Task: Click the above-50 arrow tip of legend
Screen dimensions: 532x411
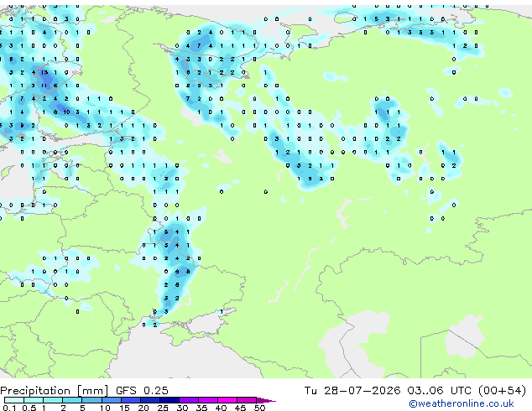Action: (x=266, y=400)
